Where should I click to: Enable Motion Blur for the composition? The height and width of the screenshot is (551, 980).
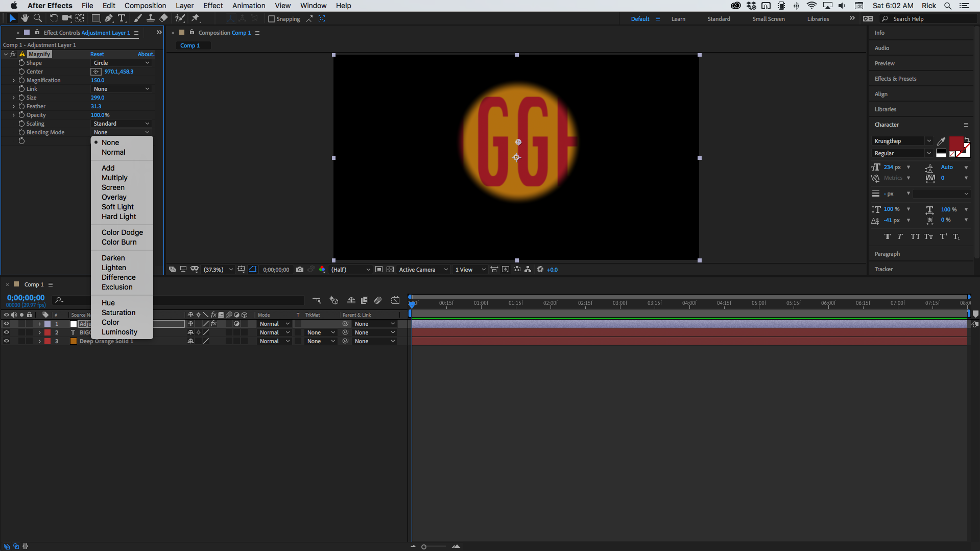pyautogui.click(x=378, y=300)
